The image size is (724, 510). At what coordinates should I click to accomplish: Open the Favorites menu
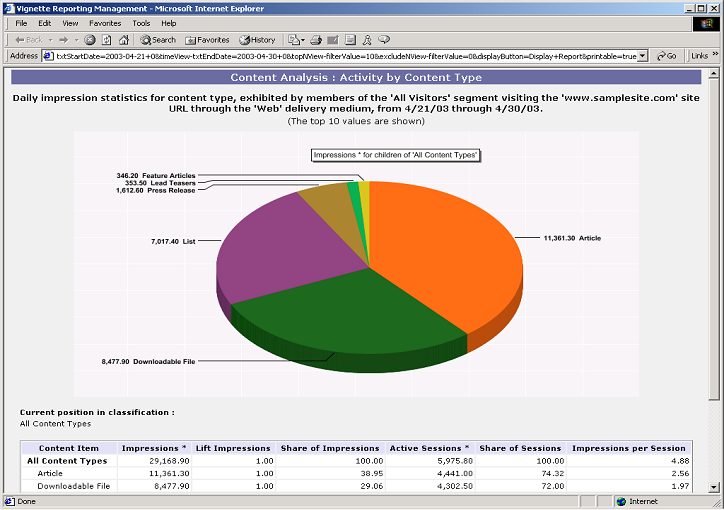[105, 23]
